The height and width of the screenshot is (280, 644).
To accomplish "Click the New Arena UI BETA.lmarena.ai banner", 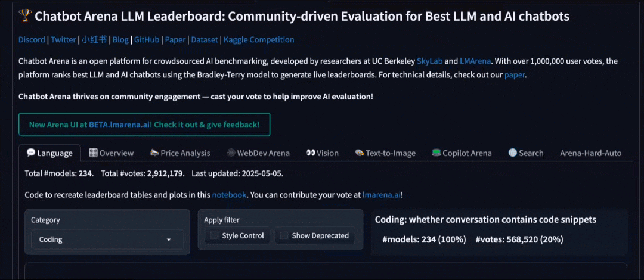I will click(x=144, y=125).
